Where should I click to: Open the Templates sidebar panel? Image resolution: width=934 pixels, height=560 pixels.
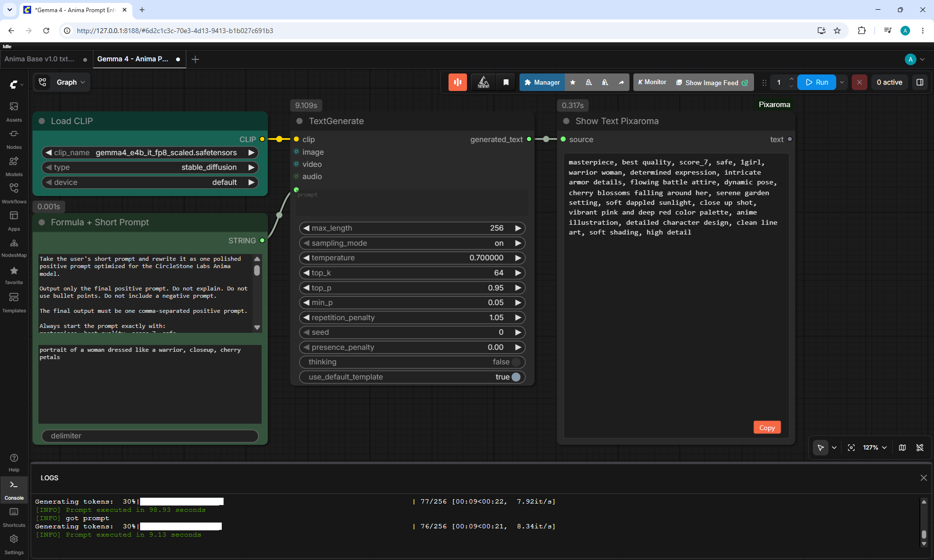tap(14, 303)
